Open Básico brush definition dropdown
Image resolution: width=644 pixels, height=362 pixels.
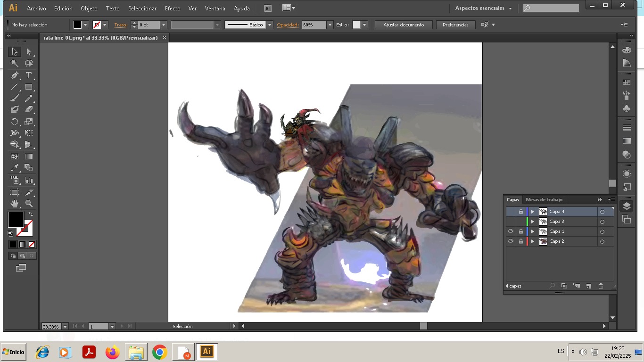[270, 25]
